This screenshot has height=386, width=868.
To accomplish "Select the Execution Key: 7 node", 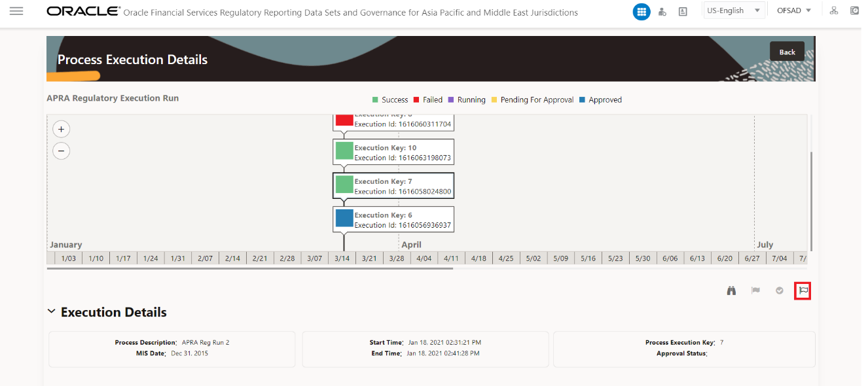I will coord(393,186).
